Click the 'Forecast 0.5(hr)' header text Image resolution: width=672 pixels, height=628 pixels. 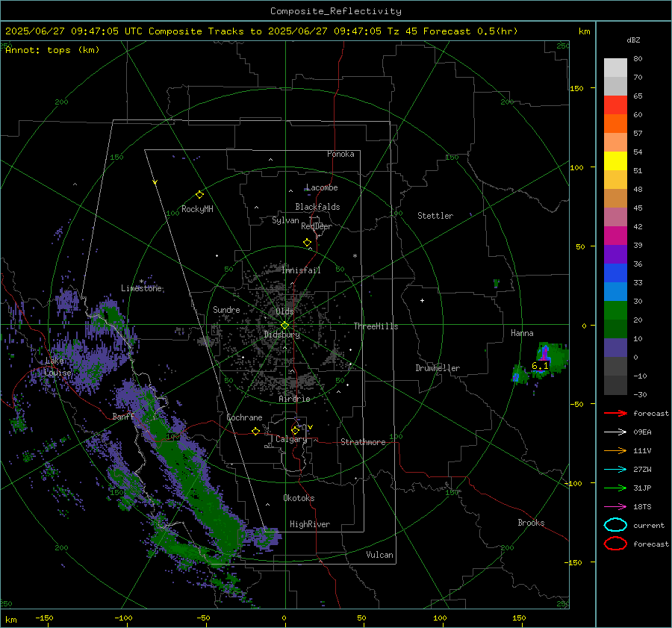[x=470, y=31]
